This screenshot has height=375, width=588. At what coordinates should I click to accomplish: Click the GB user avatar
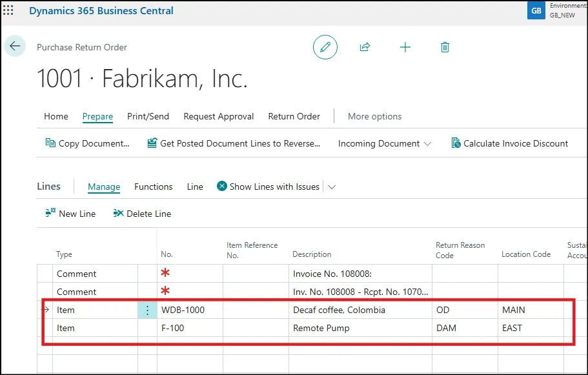tap(536, 10)
